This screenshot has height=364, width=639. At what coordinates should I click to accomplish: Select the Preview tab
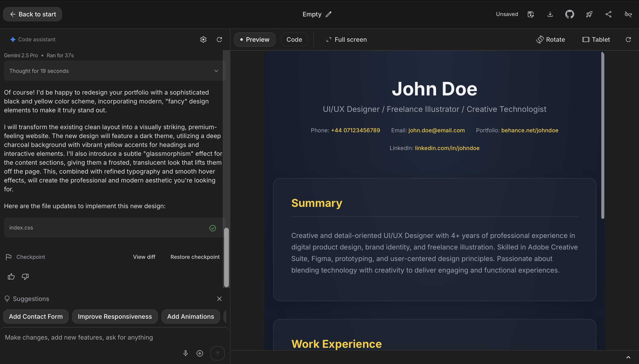(x=255, y=40)
